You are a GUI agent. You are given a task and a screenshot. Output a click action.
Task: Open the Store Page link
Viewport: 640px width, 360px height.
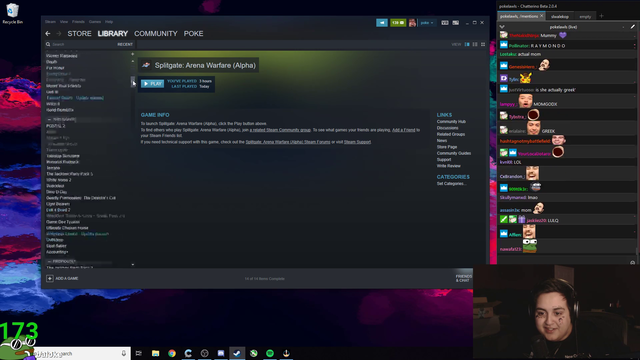coord(447,147)
